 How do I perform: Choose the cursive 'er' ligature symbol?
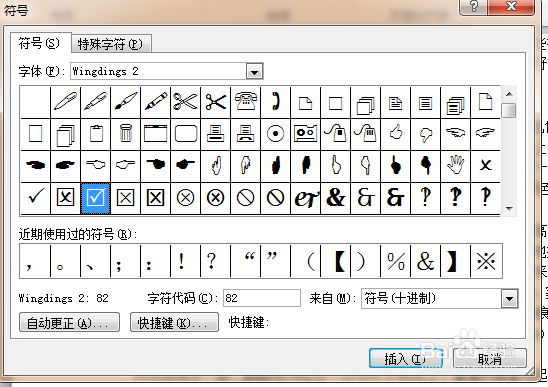point(306,198)
